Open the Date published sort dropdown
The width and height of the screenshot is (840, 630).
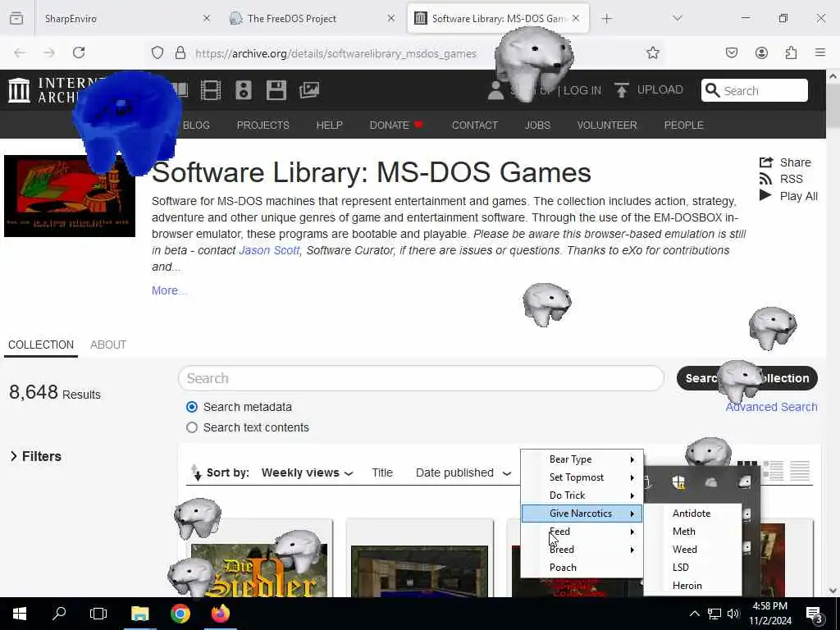point(463,472)
